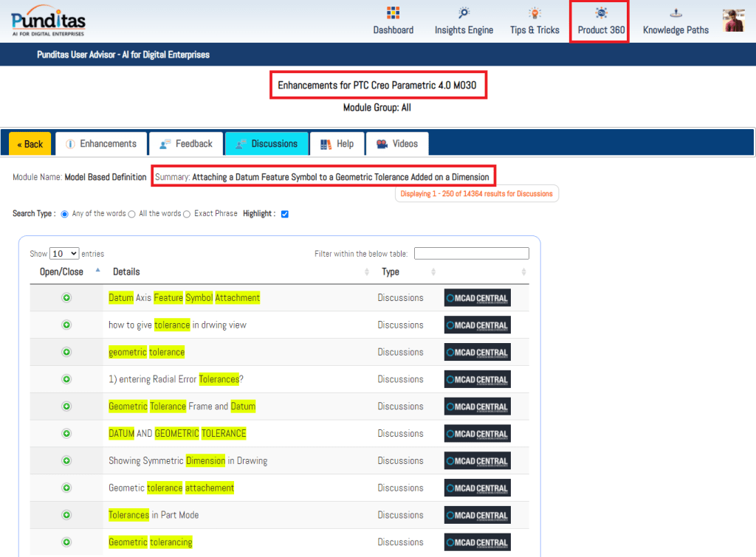This screenshot has width=756, height=557.
Task: Open the Tips & Tricks lightbulb icon
Action: [535, 13]
